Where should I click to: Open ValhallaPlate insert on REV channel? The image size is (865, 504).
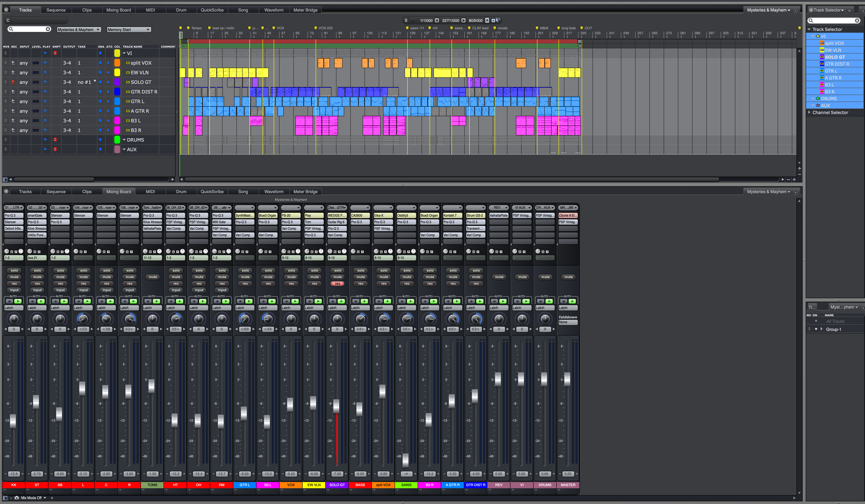499,215
